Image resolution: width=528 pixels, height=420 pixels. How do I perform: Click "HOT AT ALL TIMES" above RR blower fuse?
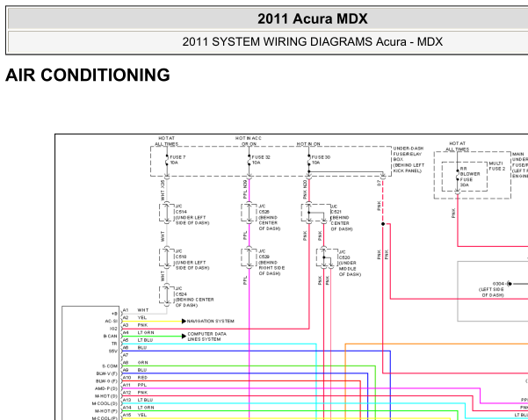coord(457,147)
